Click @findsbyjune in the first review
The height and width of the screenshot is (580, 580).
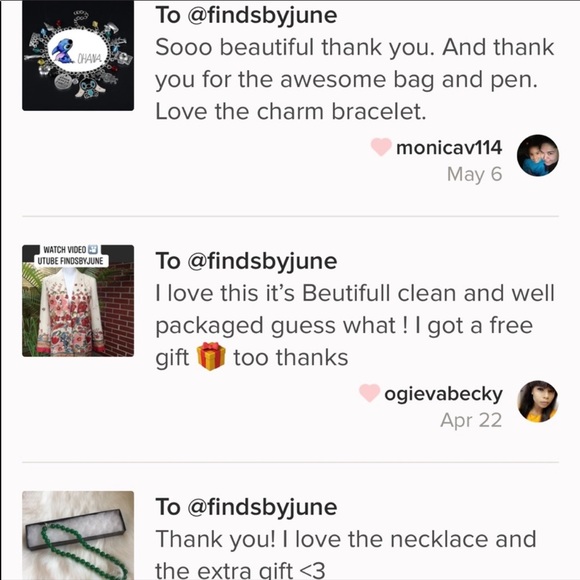tap(263, 16)
